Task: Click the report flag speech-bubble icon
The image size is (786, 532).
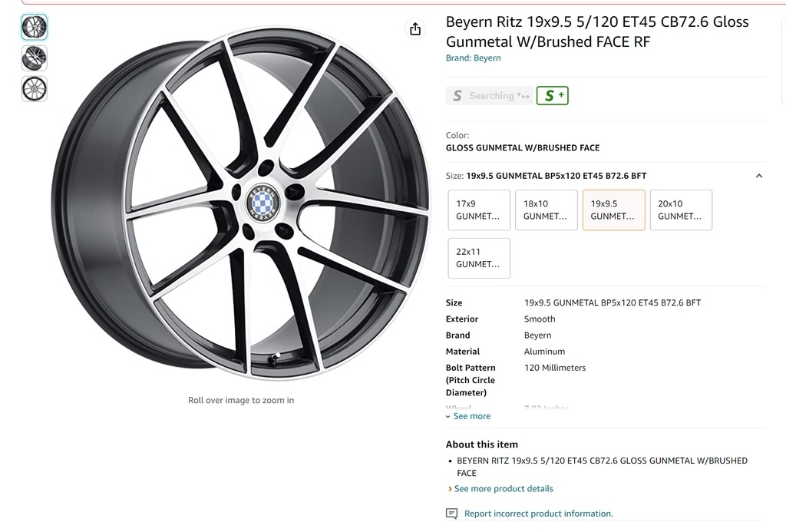Action: coord(451,514)
